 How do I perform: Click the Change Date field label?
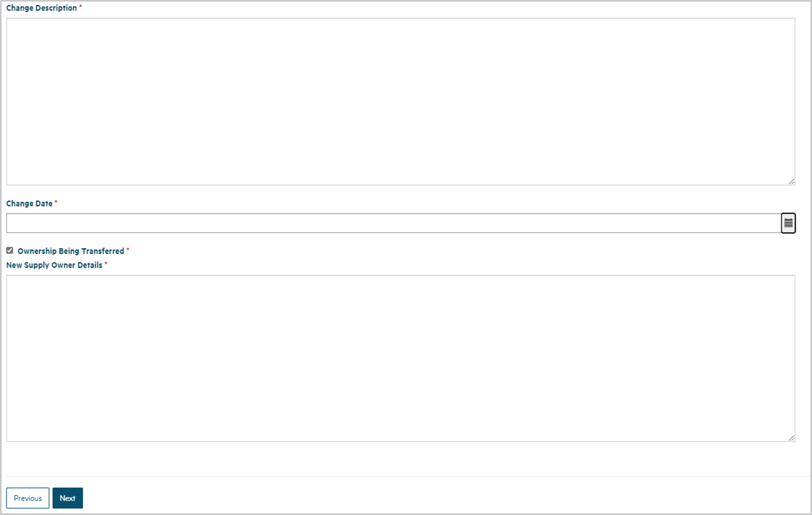(x=29, y=204)
